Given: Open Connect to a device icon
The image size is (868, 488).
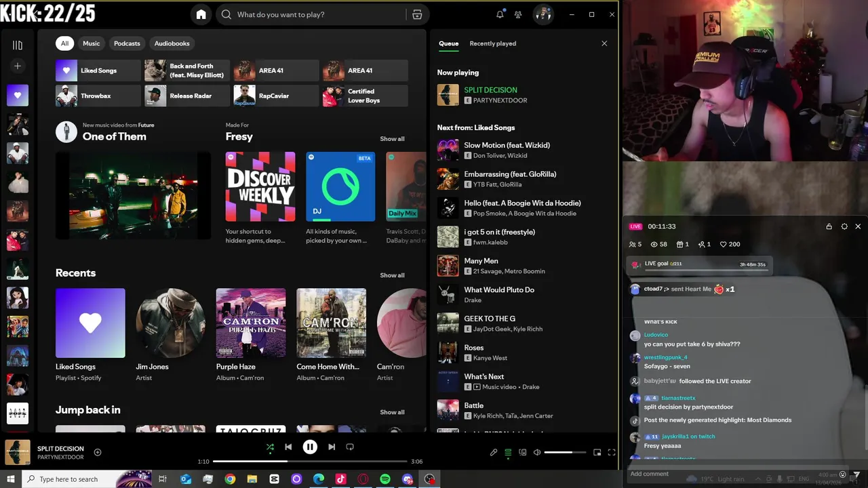Looking at the screenshot, I should coord(522,452).
